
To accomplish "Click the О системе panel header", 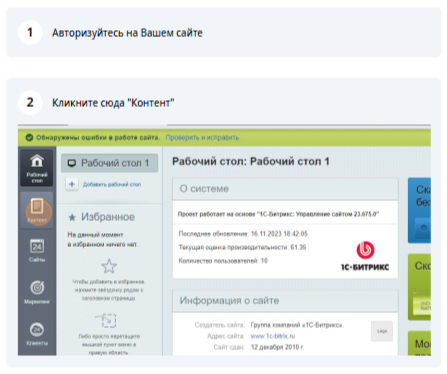I will [285, 189].
